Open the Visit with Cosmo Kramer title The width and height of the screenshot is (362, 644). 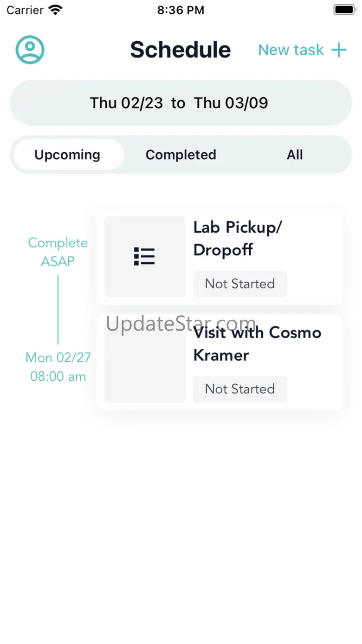[257, 344]
